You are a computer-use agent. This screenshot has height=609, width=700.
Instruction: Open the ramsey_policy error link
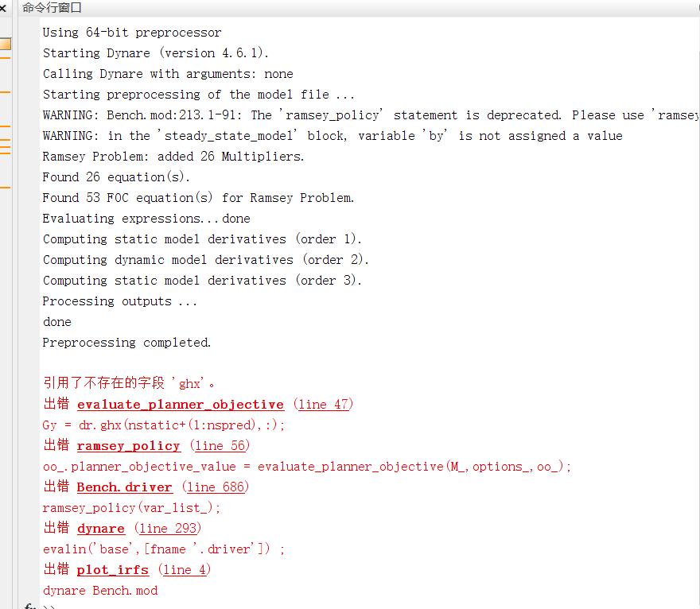[x=128, y=446]
